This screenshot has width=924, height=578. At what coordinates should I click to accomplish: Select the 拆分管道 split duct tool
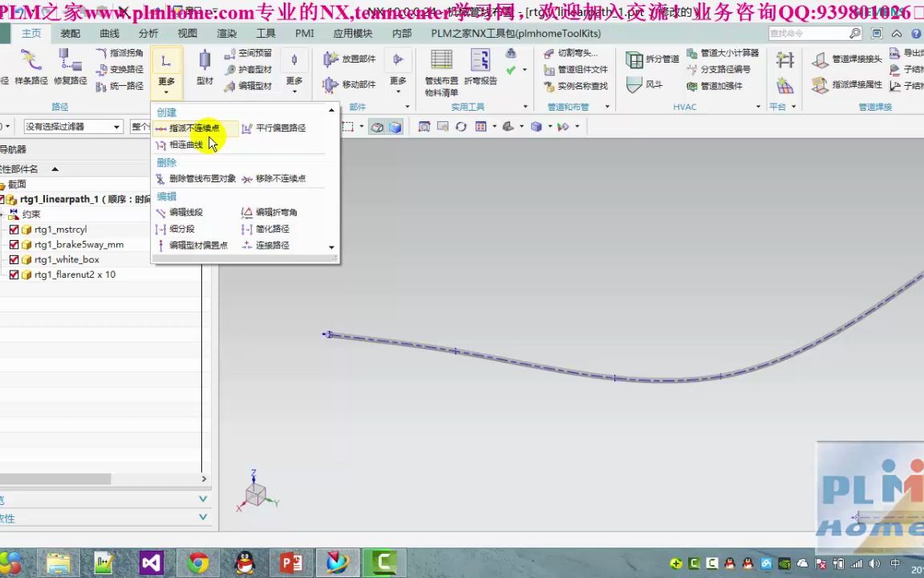coord(652,59)
